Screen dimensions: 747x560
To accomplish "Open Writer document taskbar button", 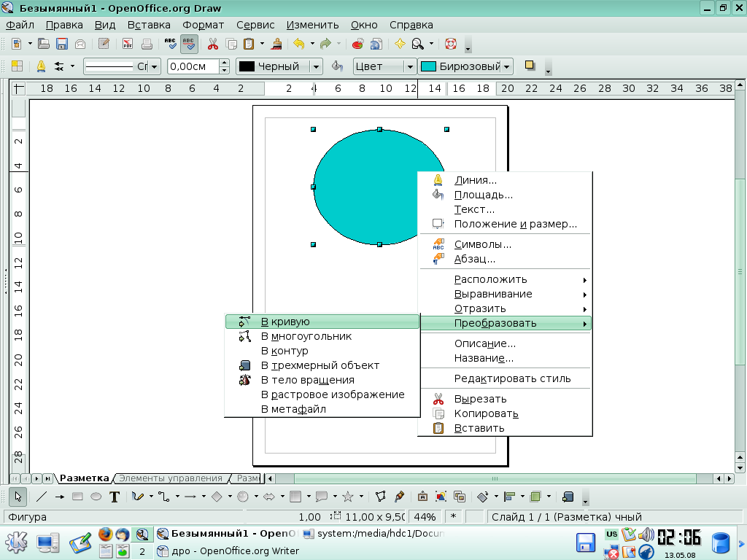I will click(228, 551).
